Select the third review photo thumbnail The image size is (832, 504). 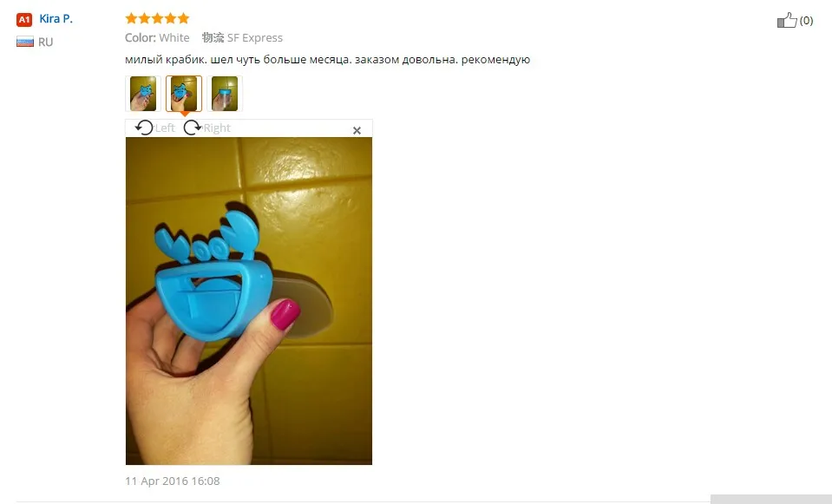[225, 94]
